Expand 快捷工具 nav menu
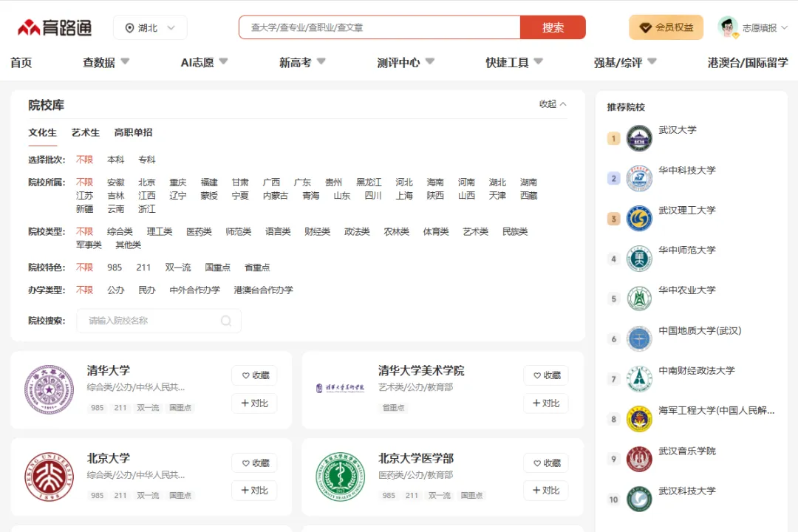This screenshot has height=532, width=798. tap(514, 63)
